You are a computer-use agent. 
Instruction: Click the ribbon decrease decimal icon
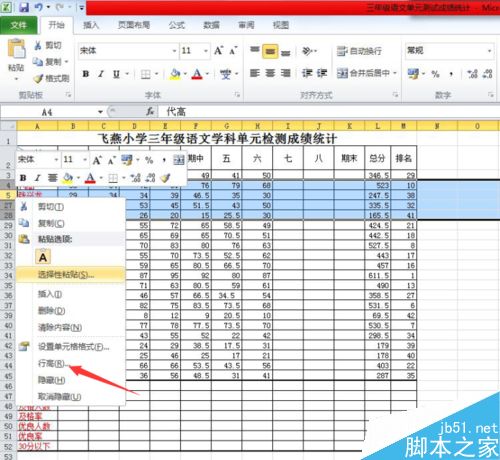(487, 74)
